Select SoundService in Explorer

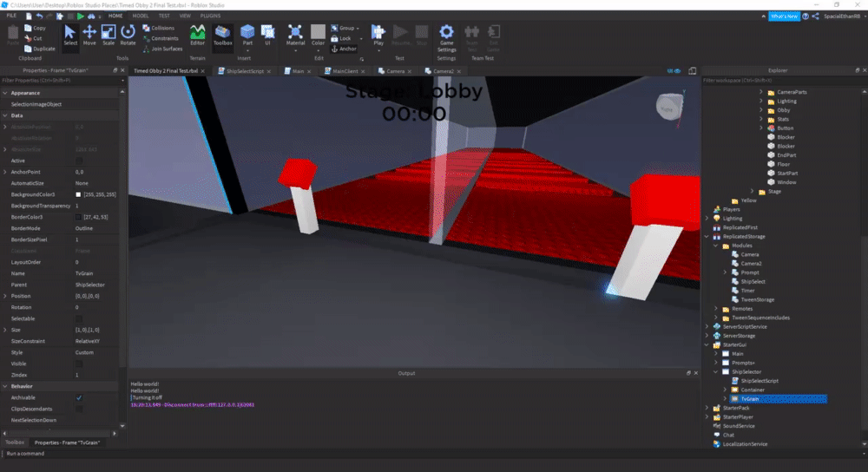[x=739, y=426]
